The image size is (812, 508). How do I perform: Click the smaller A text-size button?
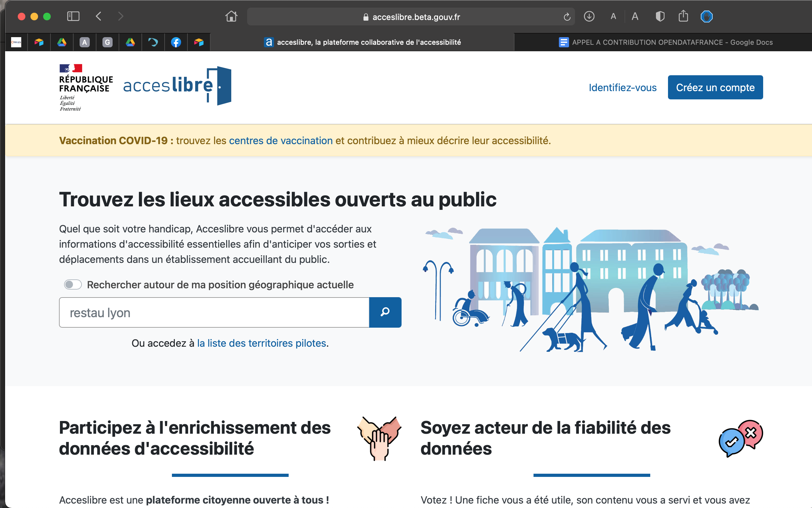613,16
